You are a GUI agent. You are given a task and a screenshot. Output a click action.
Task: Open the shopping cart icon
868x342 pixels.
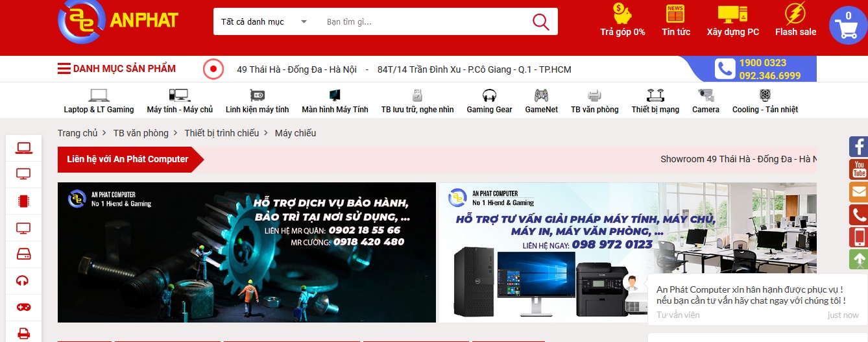pyautogui.click(x=848, y=24)
